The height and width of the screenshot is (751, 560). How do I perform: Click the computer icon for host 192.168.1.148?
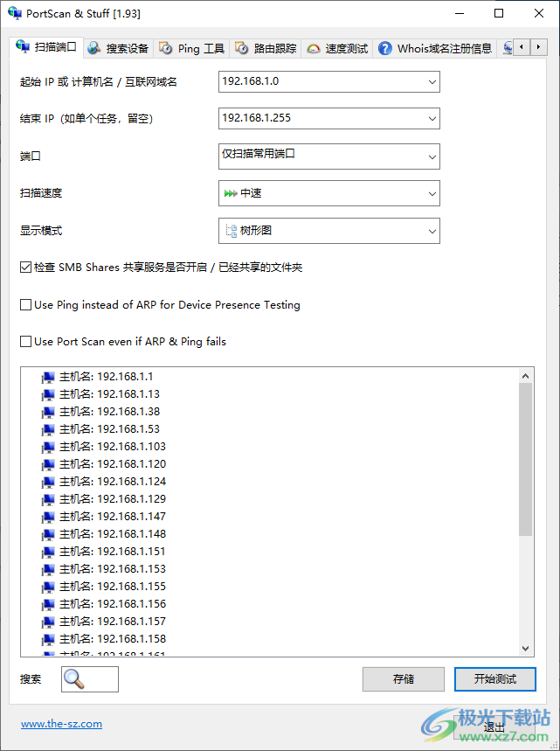[x=48, y=534]
